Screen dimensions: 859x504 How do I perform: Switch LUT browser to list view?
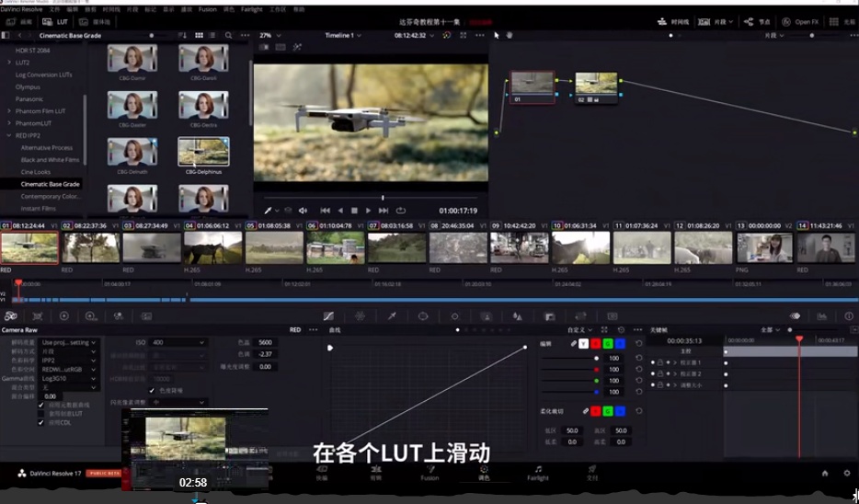(x=212, y=35)
